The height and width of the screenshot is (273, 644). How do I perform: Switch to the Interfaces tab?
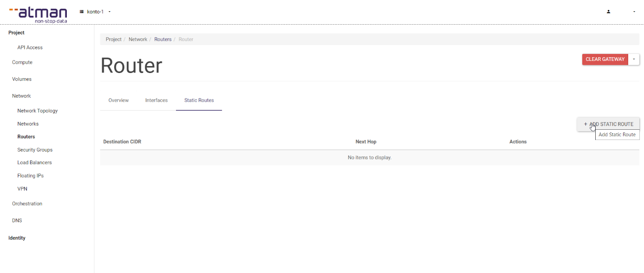(x=156, y=100)
